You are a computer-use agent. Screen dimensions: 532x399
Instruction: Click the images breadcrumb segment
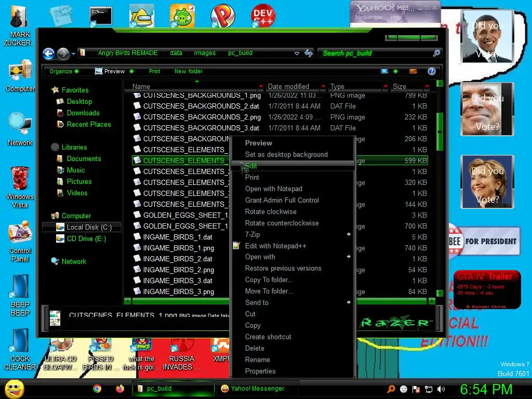click(x=205, y=53)
